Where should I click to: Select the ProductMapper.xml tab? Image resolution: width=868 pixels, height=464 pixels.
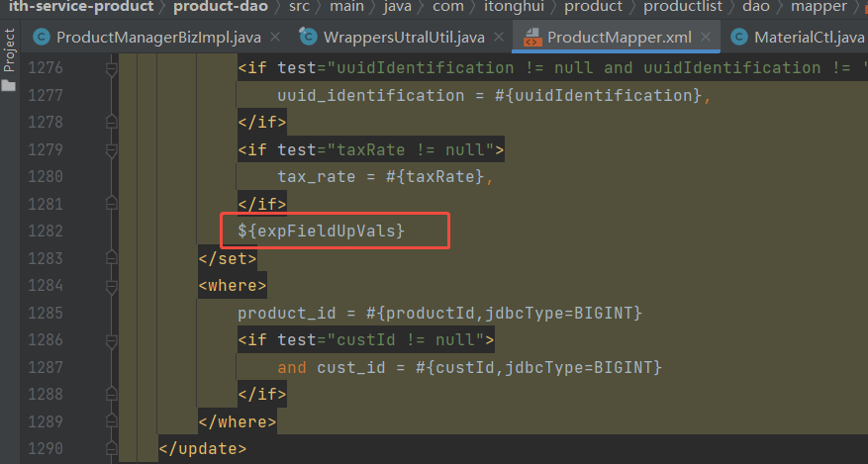(619, 38)
